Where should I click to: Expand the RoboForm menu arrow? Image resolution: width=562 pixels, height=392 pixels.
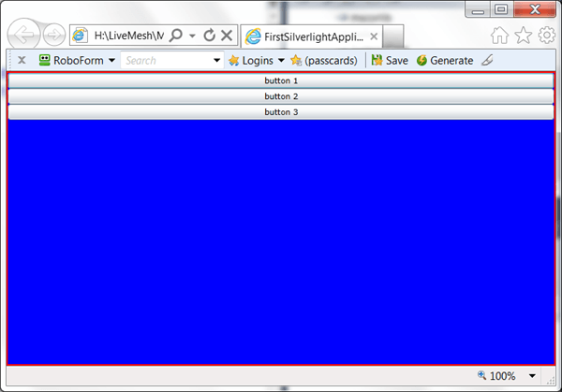[x=111, y=60]
